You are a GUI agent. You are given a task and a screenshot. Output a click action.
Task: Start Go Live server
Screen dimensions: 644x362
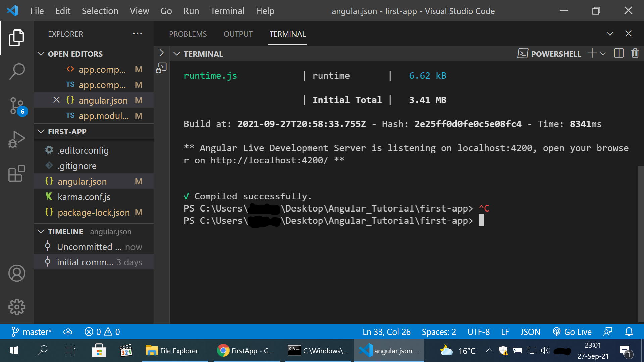click(572, 332)
